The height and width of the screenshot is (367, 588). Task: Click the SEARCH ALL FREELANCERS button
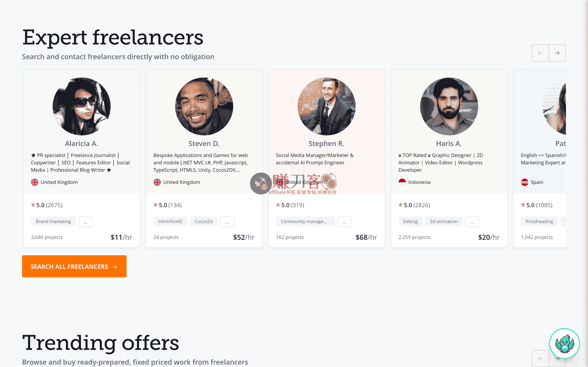(x=74, y=266)
